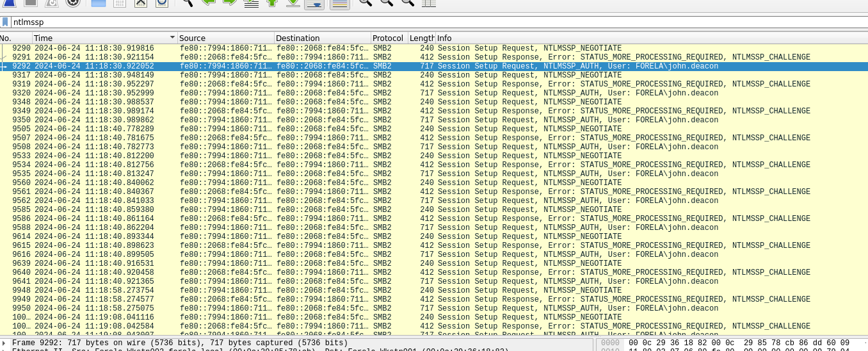Image resolution: width=868 pixels, height=351 pixels.
Task: Select packet 9560 in the list
Action: click(434, 183)
